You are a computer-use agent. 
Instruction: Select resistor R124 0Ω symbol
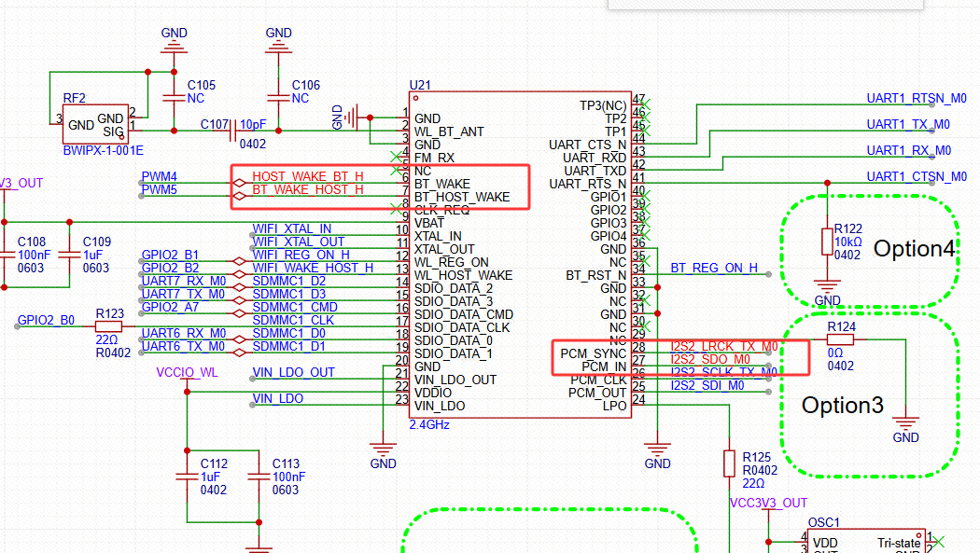(x=840, y=339)
